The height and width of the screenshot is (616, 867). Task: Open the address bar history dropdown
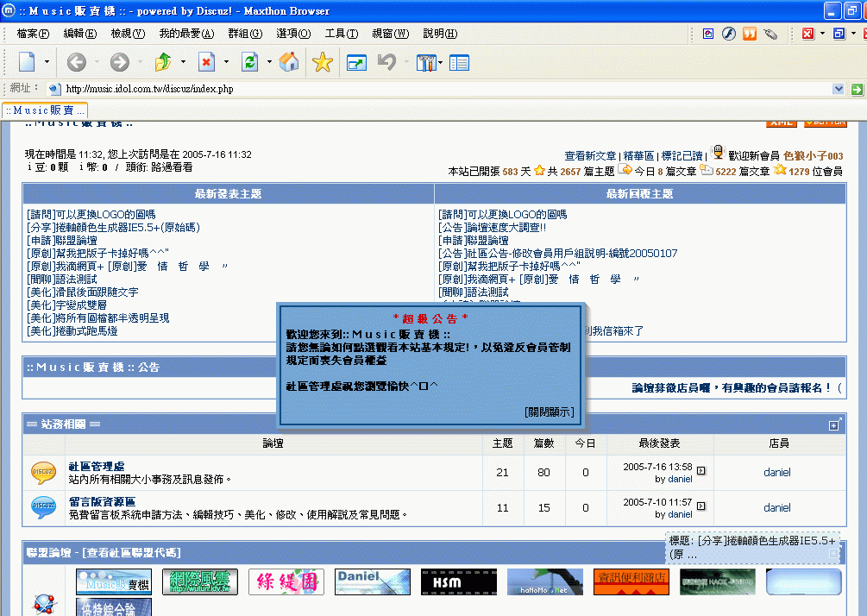pos(839,89)
